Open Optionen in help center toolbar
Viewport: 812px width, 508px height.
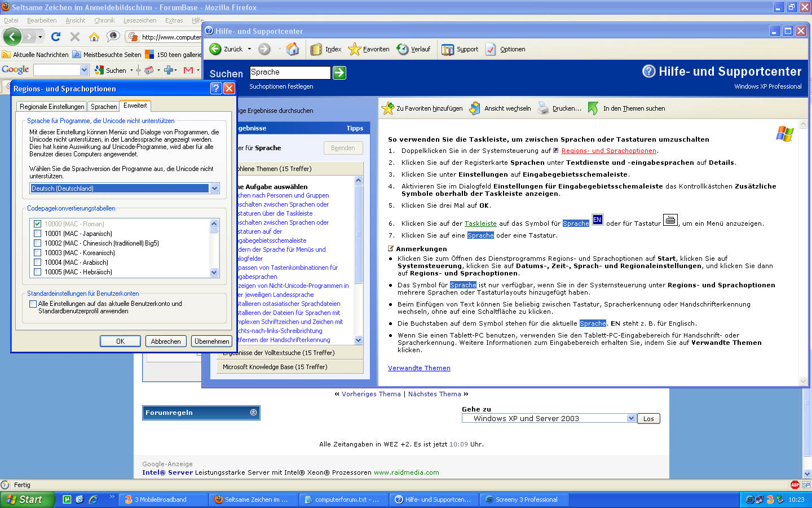tap(505, 49)
